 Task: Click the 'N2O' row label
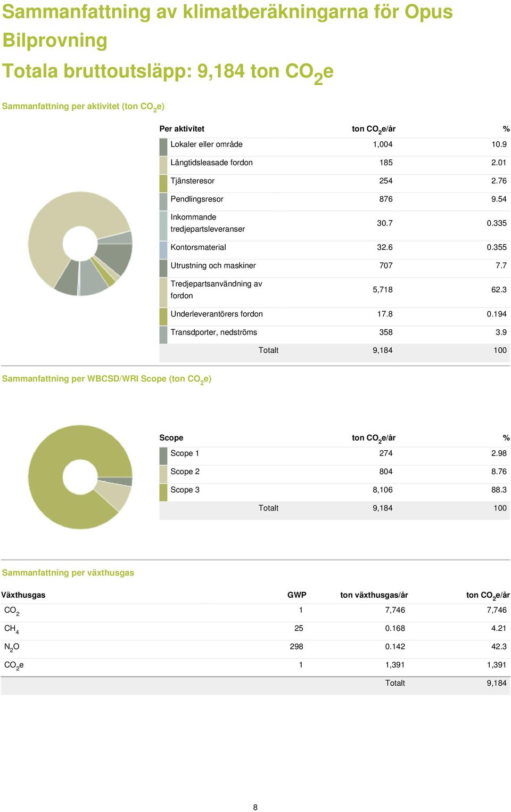[12, 647]
